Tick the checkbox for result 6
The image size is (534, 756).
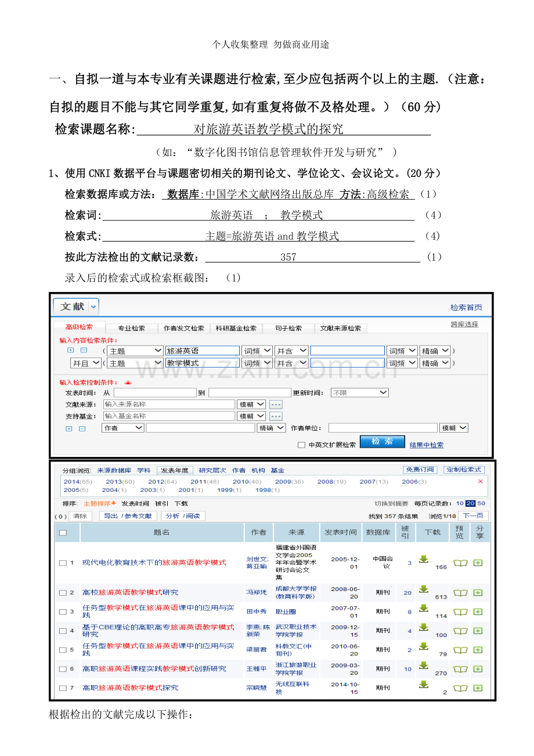[x=63, y=669]
